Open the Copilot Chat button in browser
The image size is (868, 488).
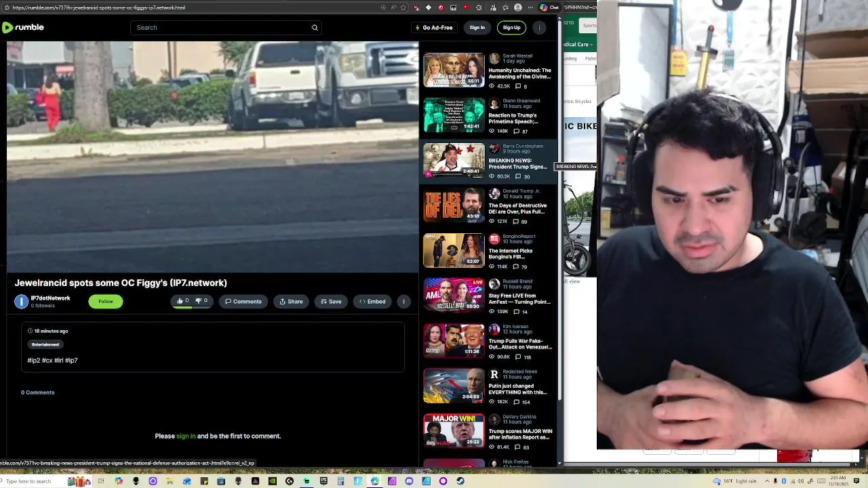coord(549,7)
